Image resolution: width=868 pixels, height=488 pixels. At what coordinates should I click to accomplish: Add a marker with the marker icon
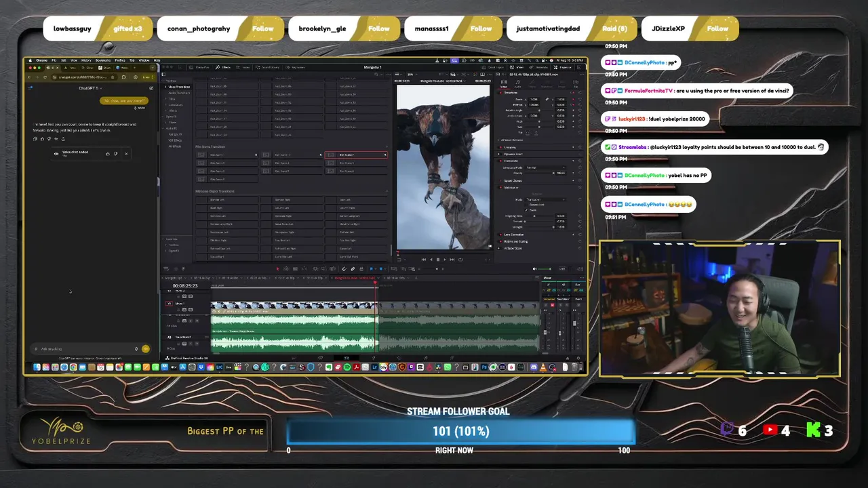tap(380, 268)
